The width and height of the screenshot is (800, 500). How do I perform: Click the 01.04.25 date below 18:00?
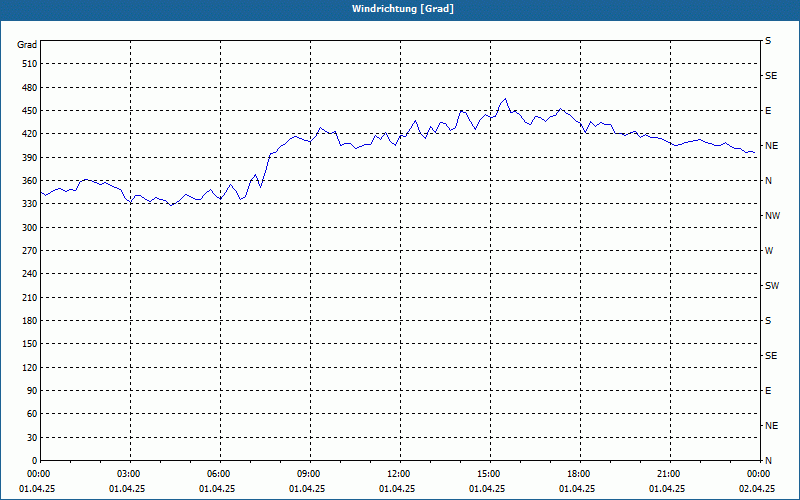577,489
